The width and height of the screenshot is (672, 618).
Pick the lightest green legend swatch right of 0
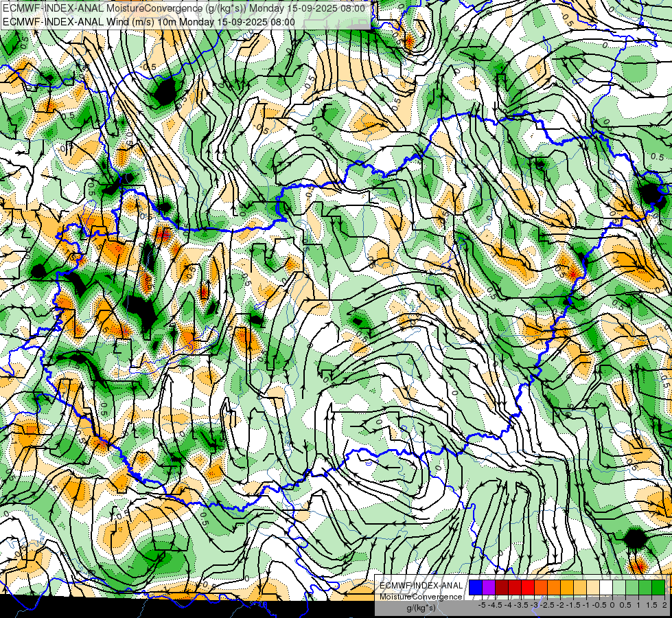[x=619, y=588]
